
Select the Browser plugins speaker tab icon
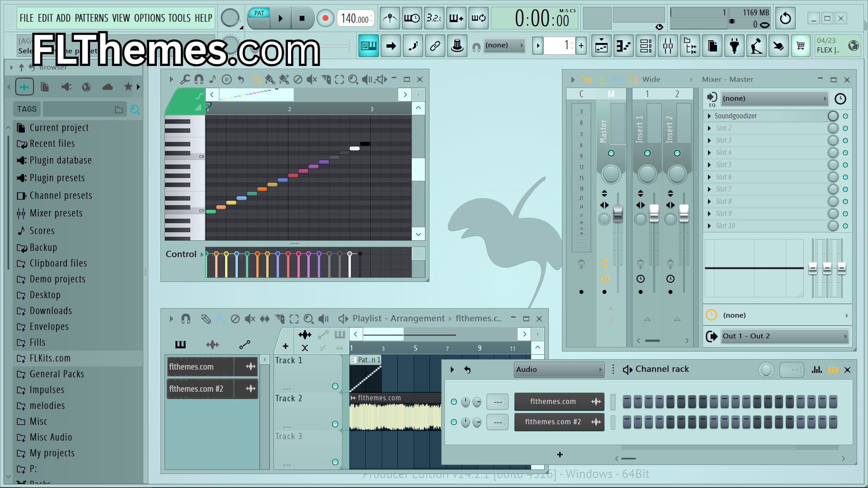pos(66,87)
